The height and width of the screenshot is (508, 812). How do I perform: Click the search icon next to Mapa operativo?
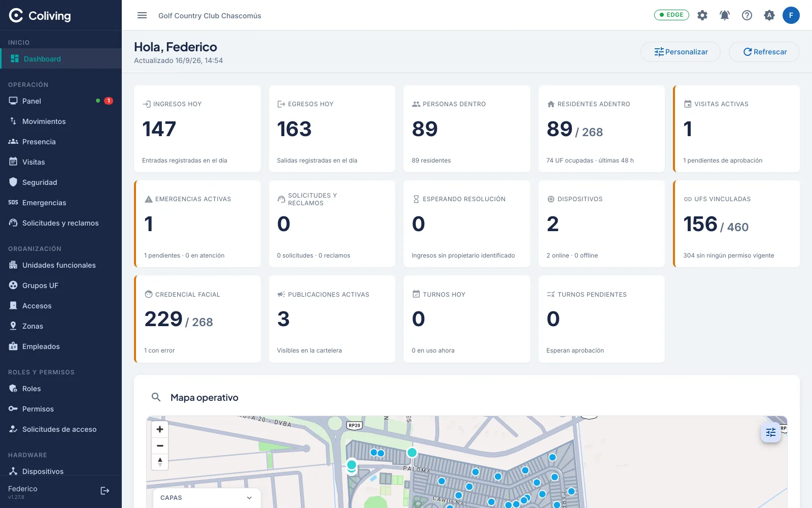156,397
